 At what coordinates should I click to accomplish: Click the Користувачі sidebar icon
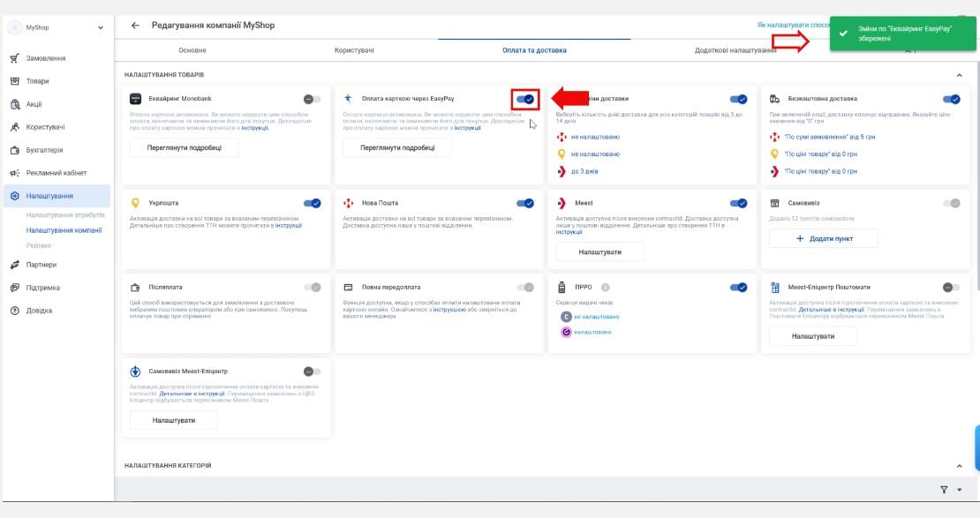pyautogui.click(x=15, y=127)
